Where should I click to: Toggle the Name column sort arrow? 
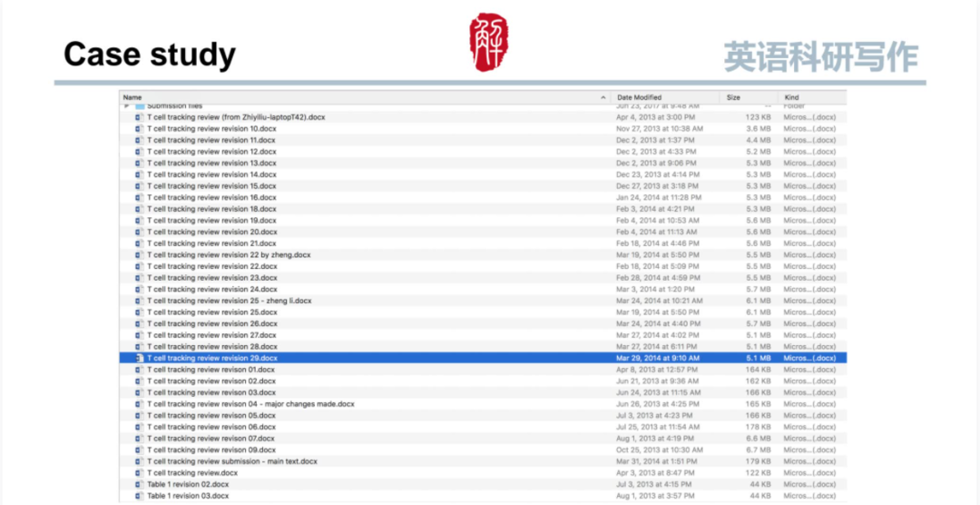(x=603, y=97)
